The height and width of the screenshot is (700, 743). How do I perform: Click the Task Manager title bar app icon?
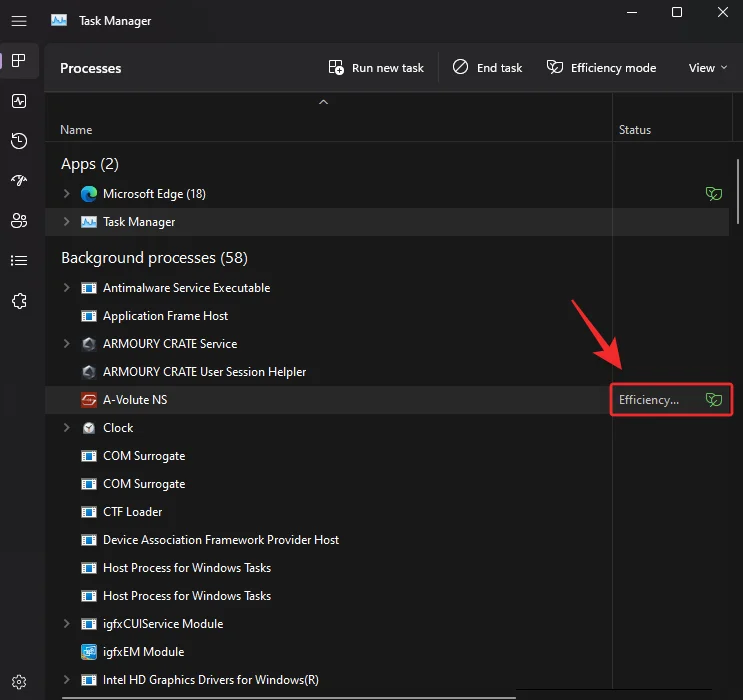pyautogui.click(x=59, y=20)
